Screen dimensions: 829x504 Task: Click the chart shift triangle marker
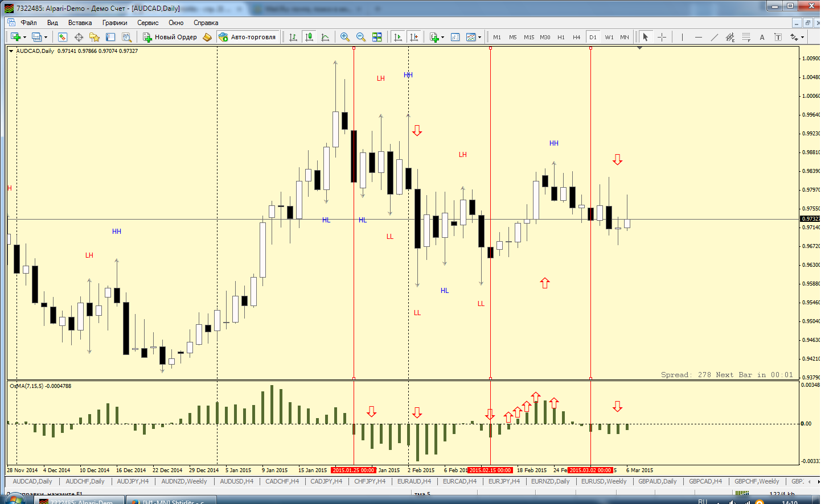(x=639, y=48)
